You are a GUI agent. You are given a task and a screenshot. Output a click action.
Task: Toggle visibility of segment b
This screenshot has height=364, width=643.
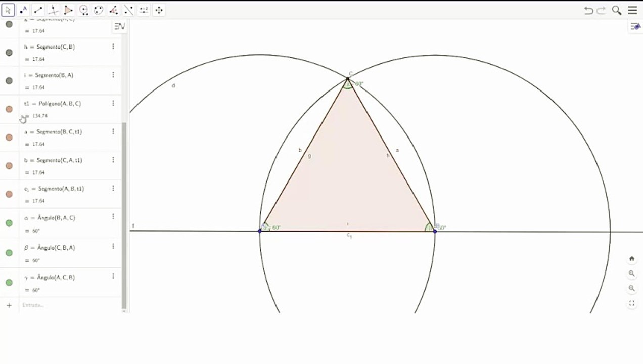click(9, 166)
